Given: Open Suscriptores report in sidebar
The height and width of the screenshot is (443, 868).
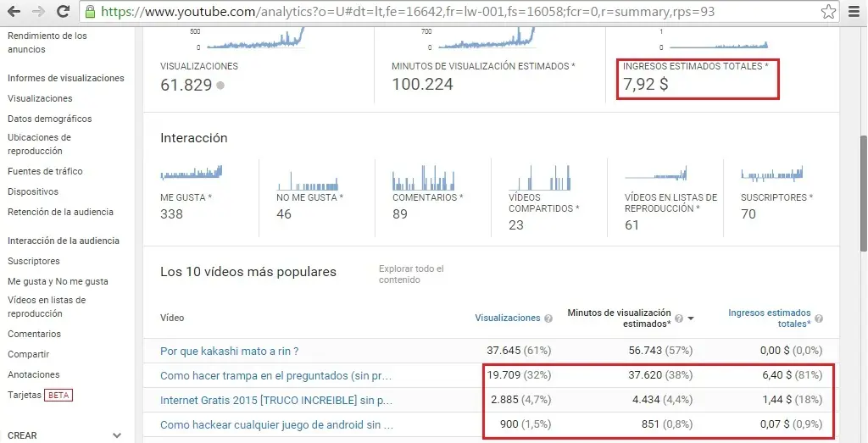Looking at the screenshot, I should pos(34,261).
